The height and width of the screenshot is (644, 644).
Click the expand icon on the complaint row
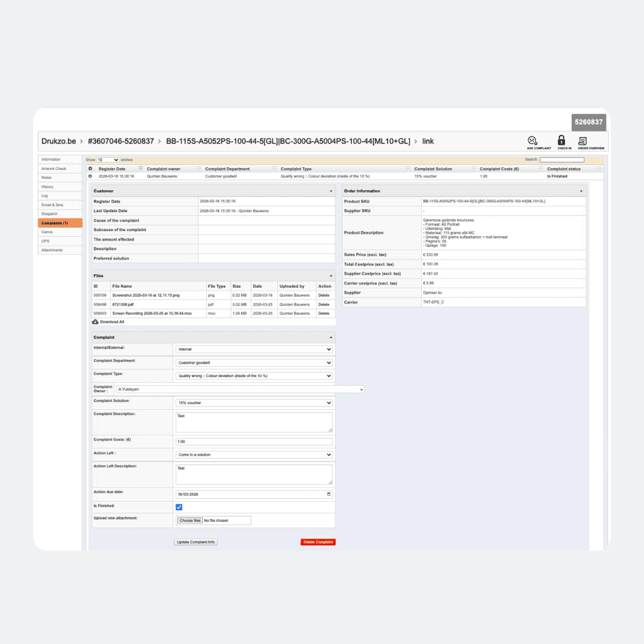(x=91, y=175)
